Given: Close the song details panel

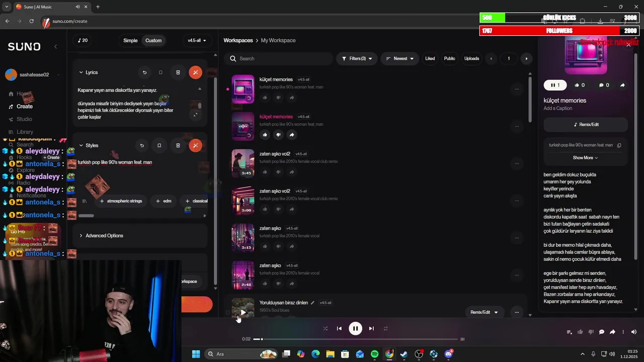Looking at the screenshot, I should pos(628,45).
